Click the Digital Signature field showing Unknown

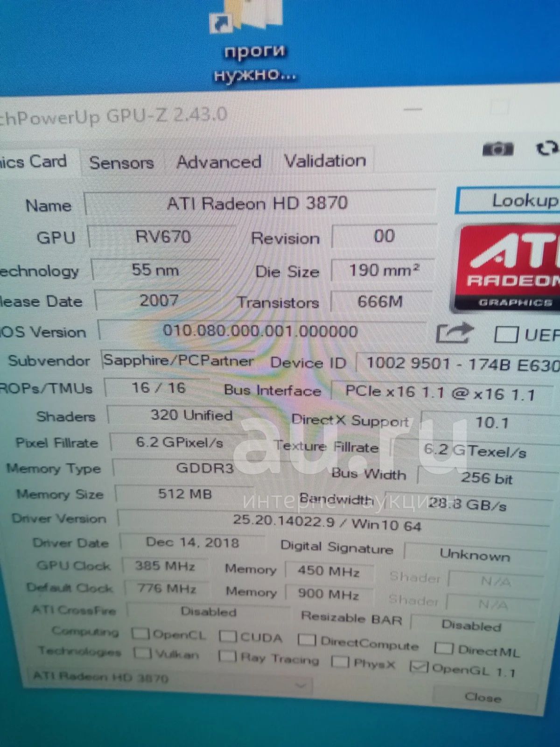[x=475, y=555]
